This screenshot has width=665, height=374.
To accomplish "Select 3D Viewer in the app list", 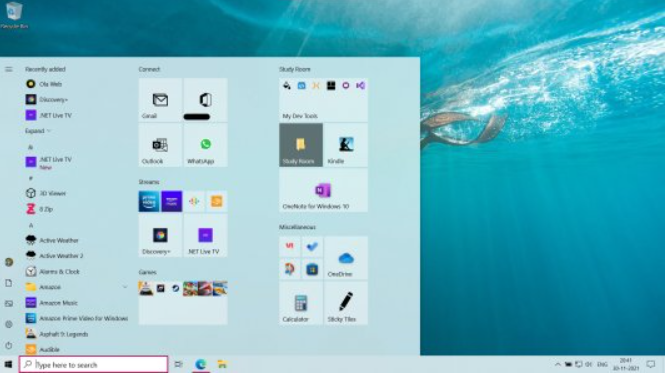I will coord(76,193).
